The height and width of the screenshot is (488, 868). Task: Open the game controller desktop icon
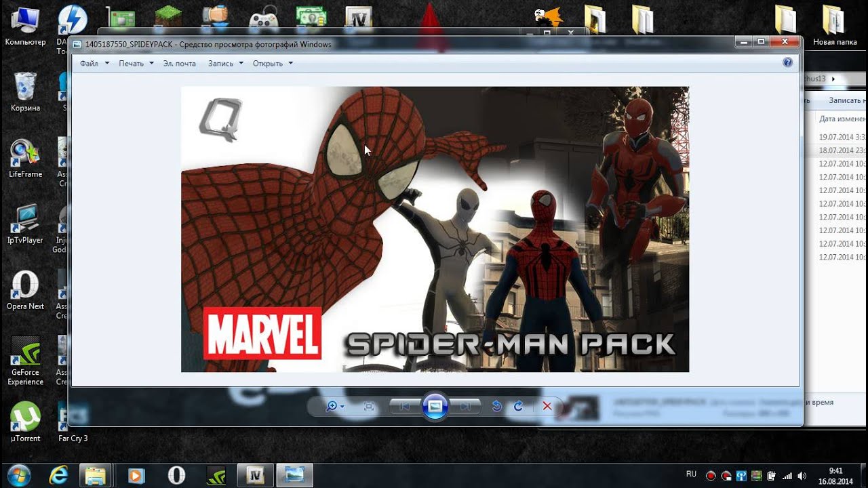tap(263, 18)
